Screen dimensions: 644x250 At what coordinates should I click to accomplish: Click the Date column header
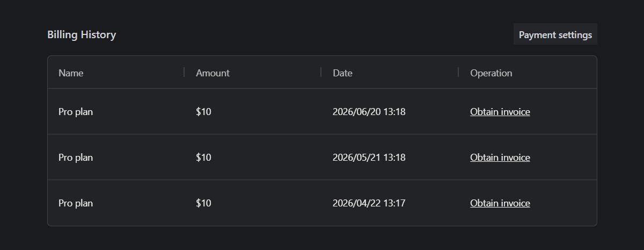[x=342, y=73]
